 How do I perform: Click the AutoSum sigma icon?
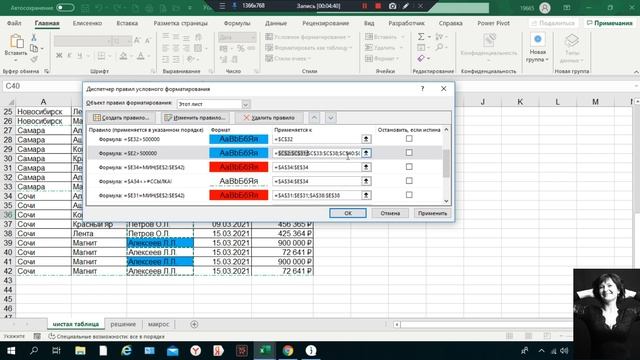pos(421,37)
